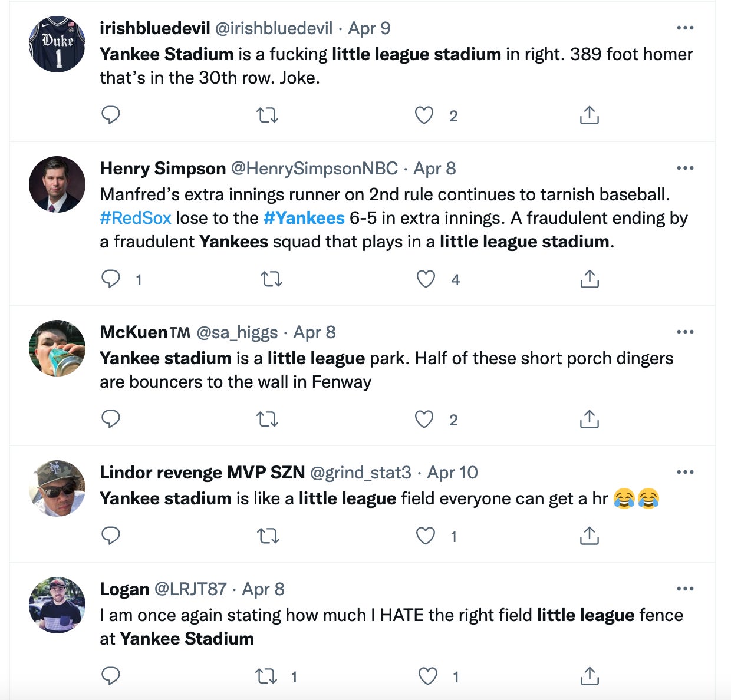Viewport: 731px width, 700px height.
Task: Visit the @grind_stat3 profile handle
Action: (360, 473)
